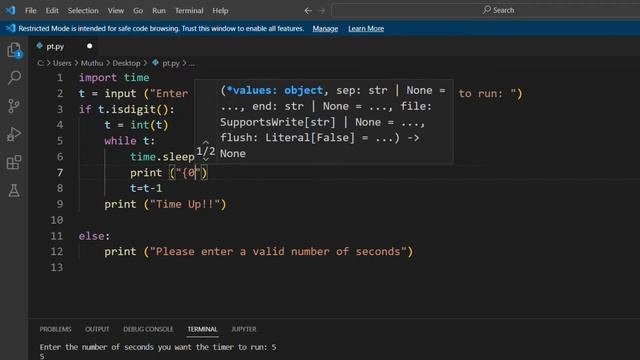640x360 pixels.
Task: Open Source Control view
Action: 14,106
